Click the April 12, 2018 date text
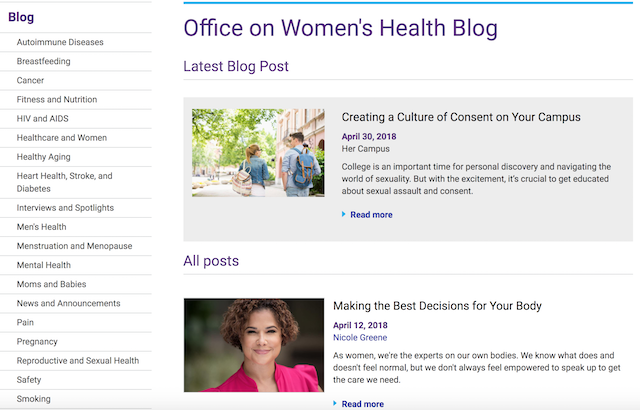Viewport: 640px width, 410px height. coord(360,326)
